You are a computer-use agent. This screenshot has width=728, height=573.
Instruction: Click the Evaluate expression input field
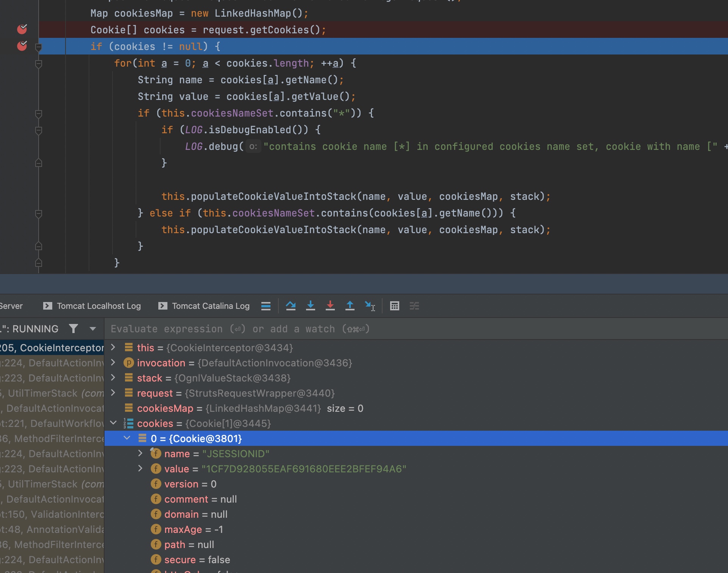(x=416, y=329)
